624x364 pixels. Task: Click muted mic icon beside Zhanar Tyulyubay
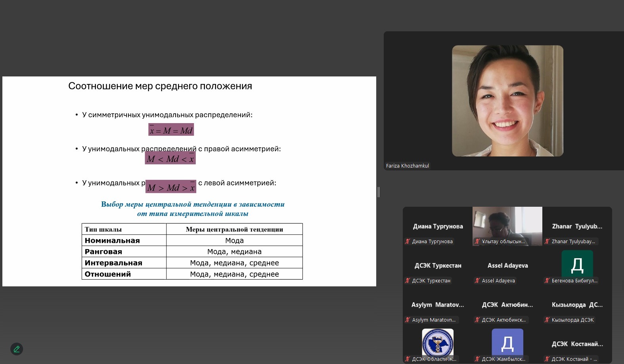[x=547, y=241]
